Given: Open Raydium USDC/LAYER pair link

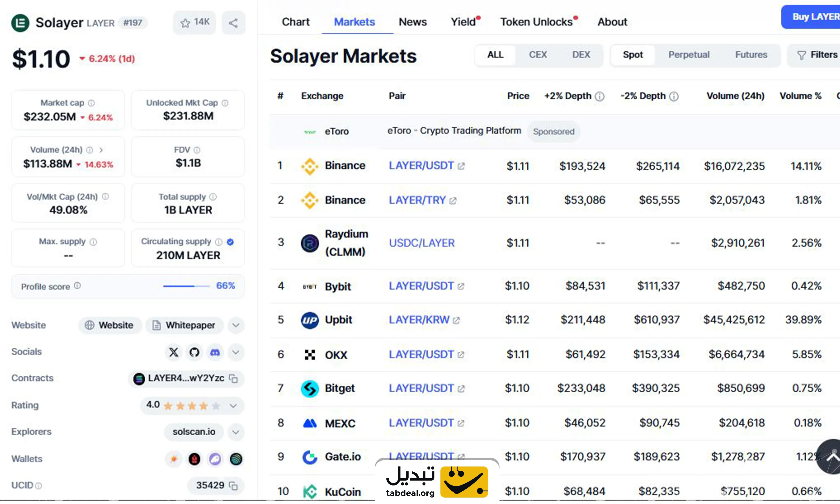Looking at the screenshot, I should coord(421,243).
